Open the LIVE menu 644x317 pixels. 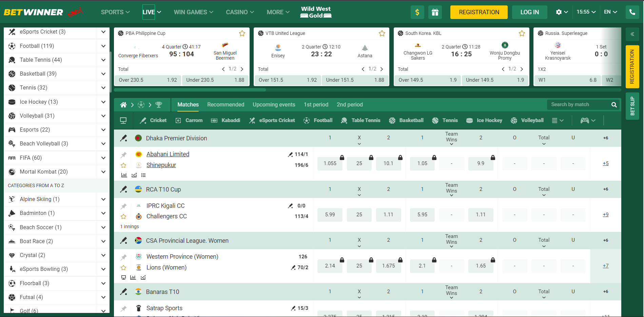[152, 12]
